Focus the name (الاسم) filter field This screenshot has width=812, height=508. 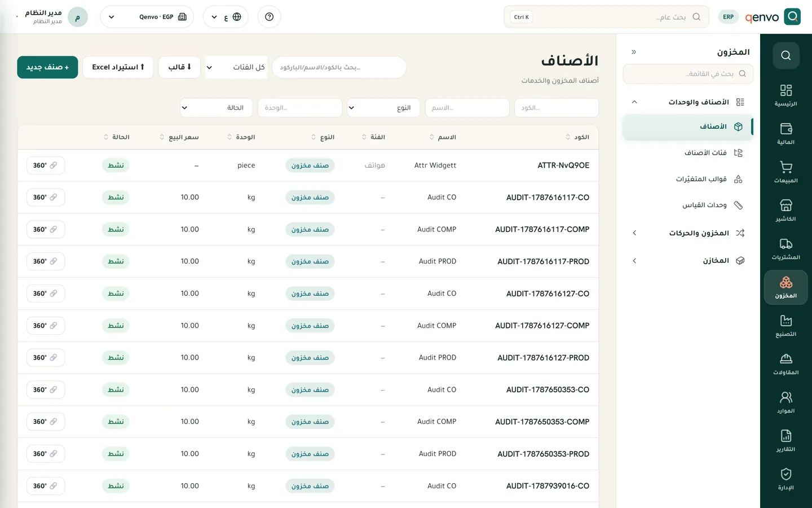tap(467, 108)
